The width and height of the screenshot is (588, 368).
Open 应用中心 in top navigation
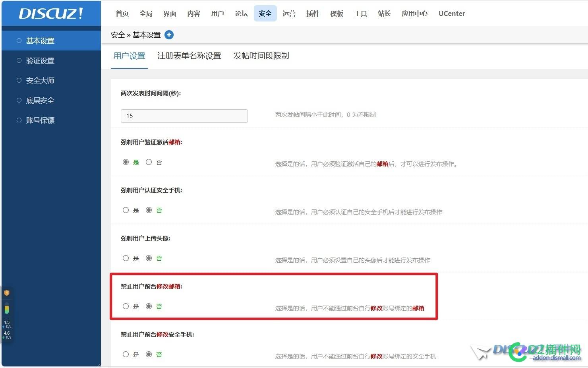point(415,14)
